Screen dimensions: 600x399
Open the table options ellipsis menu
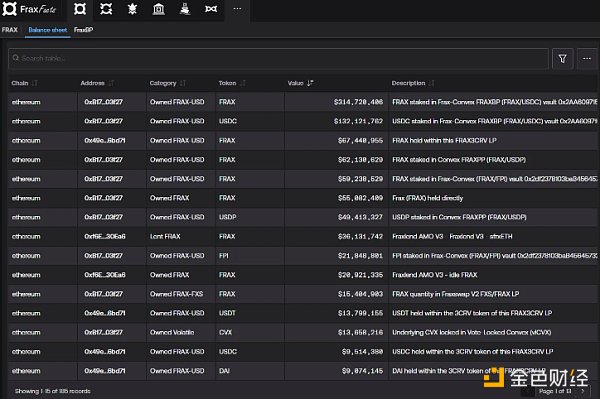tap(587, 59)
